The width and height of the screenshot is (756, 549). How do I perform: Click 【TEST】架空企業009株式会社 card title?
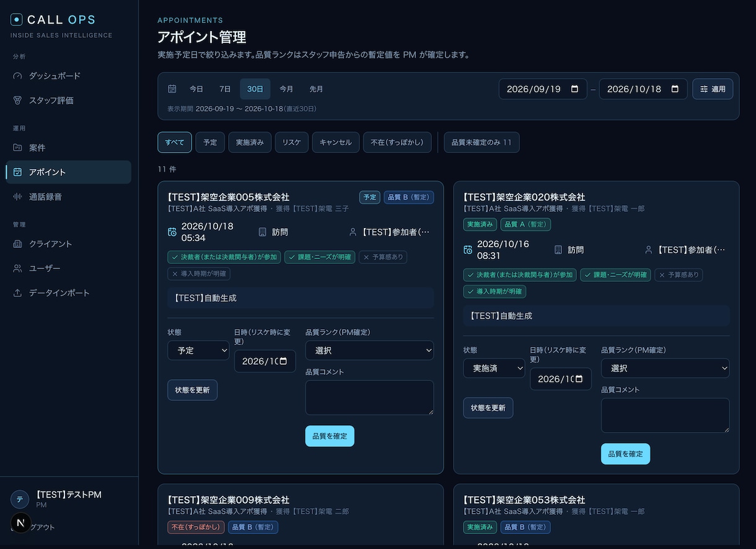pyautogui.click(x=229, y=500)
